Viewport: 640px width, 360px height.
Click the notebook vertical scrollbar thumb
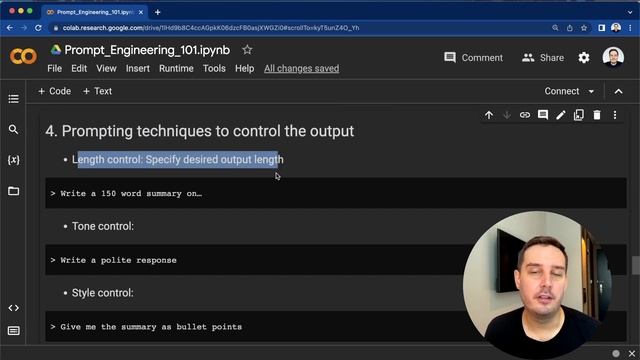[636, 265]
